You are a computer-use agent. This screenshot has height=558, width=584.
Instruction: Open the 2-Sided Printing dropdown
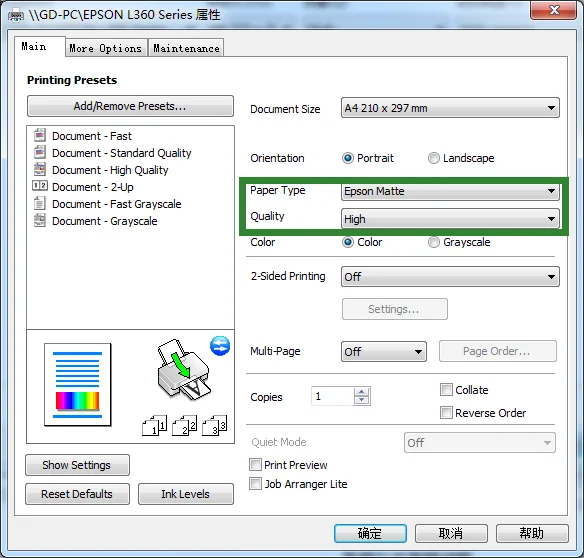click(450, 276)
